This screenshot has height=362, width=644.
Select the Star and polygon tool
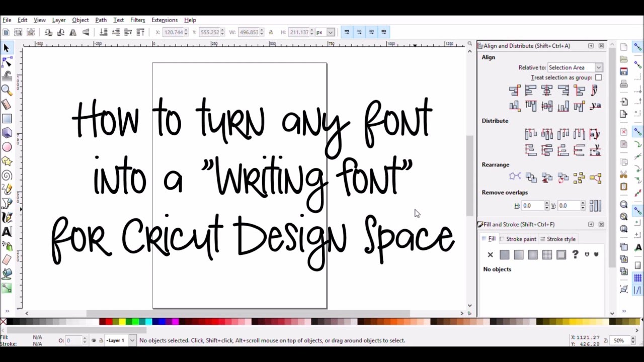[x=7, y=161]
